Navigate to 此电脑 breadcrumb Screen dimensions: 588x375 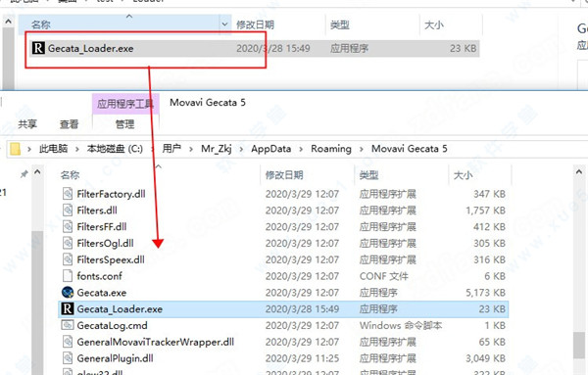tap(53, 149)
